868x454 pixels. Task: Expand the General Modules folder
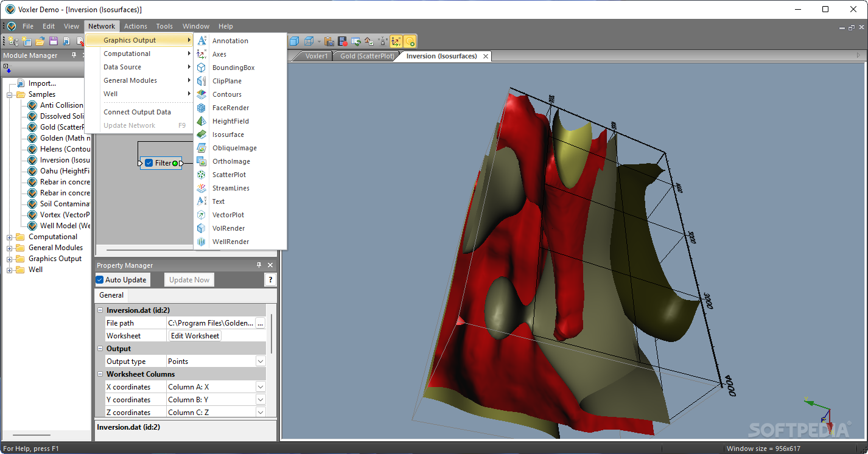(x=10, y=248)
